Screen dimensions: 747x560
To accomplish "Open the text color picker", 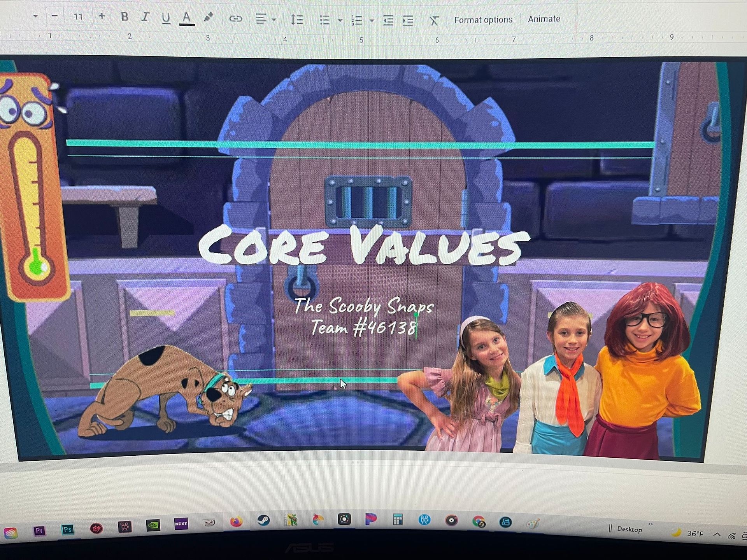I will point(187,18).
